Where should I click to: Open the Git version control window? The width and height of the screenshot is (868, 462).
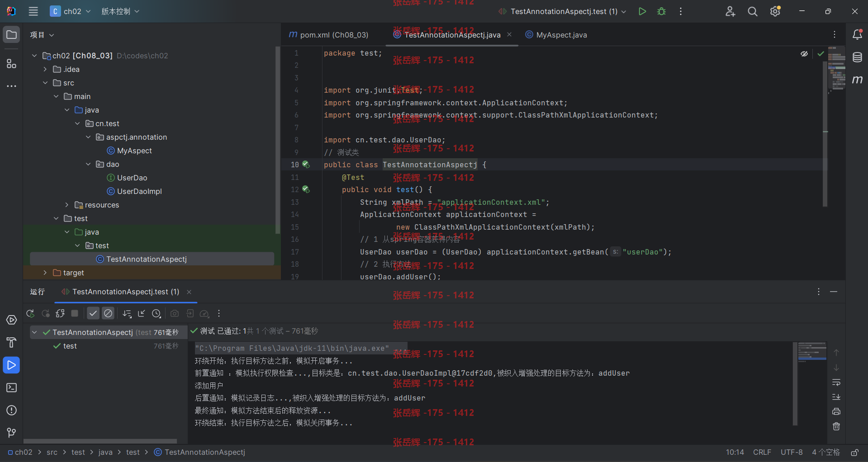(11, 433)
